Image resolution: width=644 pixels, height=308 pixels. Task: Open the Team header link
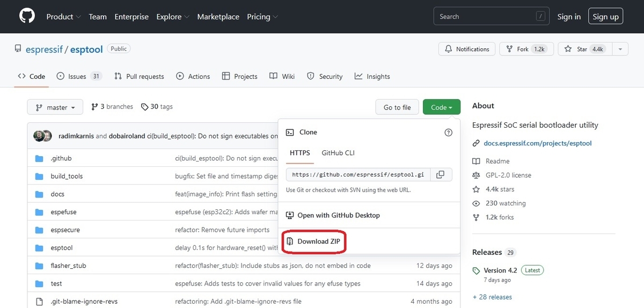click(x=98, y=17)
